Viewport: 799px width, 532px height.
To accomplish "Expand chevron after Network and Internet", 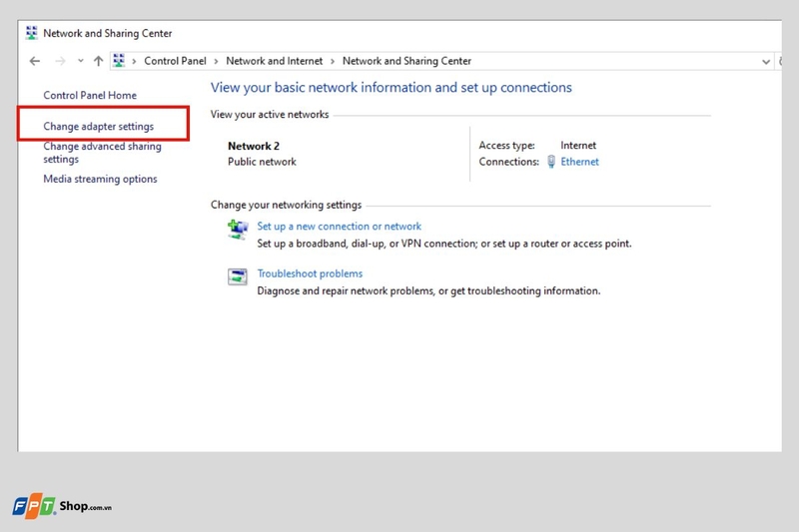I will coord(333,61).
